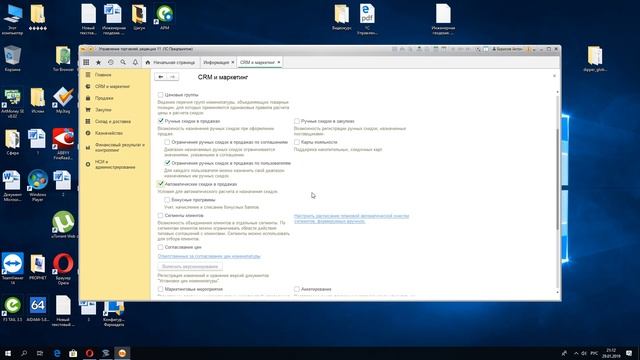Open notifications bell icon
Image resolution: width=640 pixels, height=360 pixels.
pyautogui.click(x=135, y=62)
